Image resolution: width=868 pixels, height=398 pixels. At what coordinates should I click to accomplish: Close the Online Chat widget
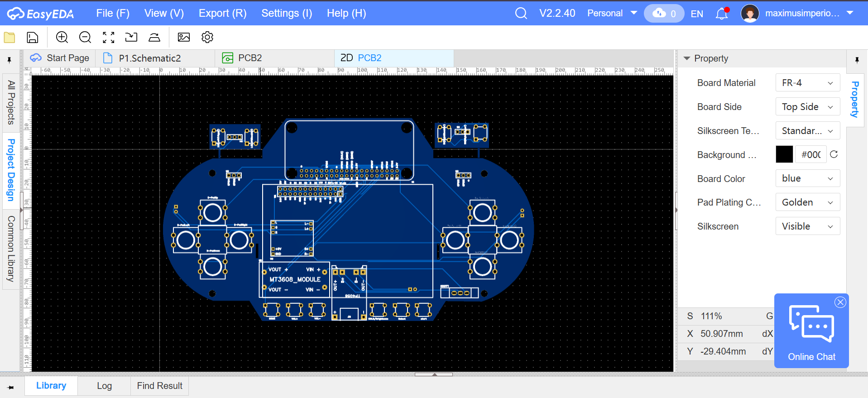click(840, 302)
